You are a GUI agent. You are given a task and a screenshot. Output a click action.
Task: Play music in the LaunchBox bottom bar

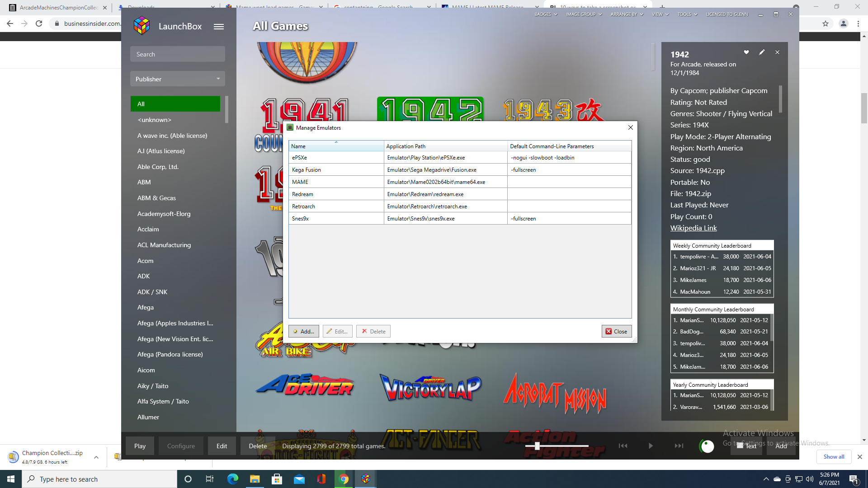click(x=651, y=446)
